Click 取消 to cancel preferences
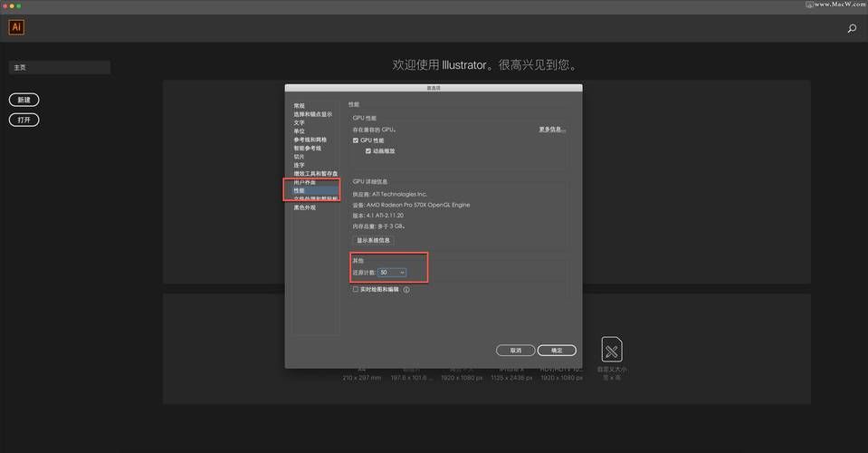The height and width of the screenshot is (453, 868). (515, 351)
